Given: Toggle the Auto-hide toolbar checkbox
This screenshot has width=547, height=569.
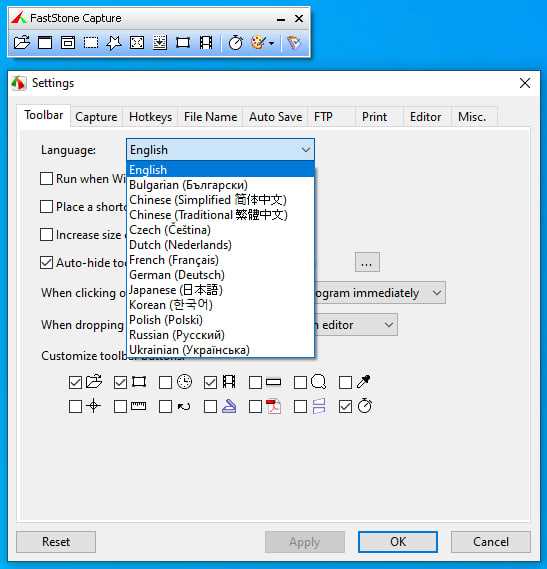Looking at the screenshot, I should click(x=46, y=263).
